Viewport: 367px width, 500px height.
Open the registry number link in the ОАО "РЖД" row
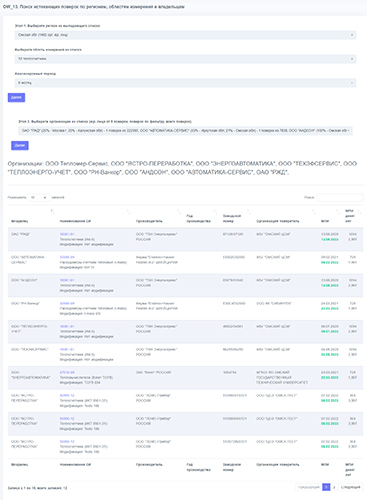point(67,234)
